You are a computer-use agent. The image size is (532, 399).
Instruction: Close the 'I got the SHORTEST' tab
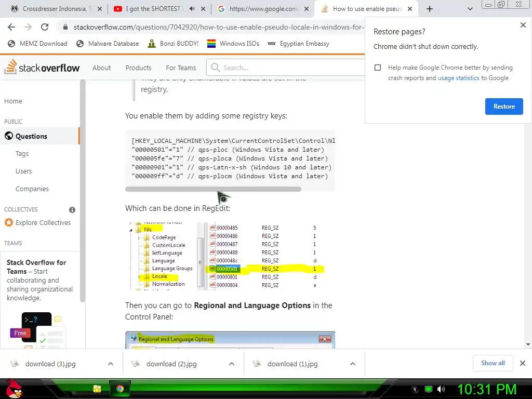[203, 9]
